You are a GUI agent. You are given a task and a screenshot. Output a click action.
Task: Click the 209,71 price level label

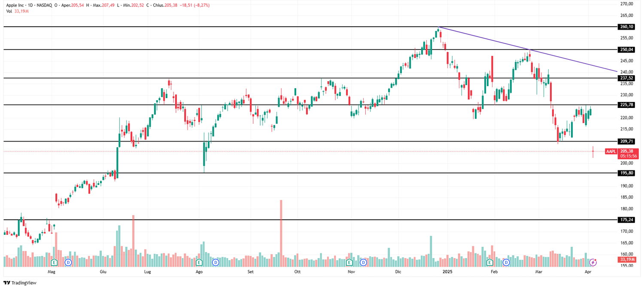(627, 141)
